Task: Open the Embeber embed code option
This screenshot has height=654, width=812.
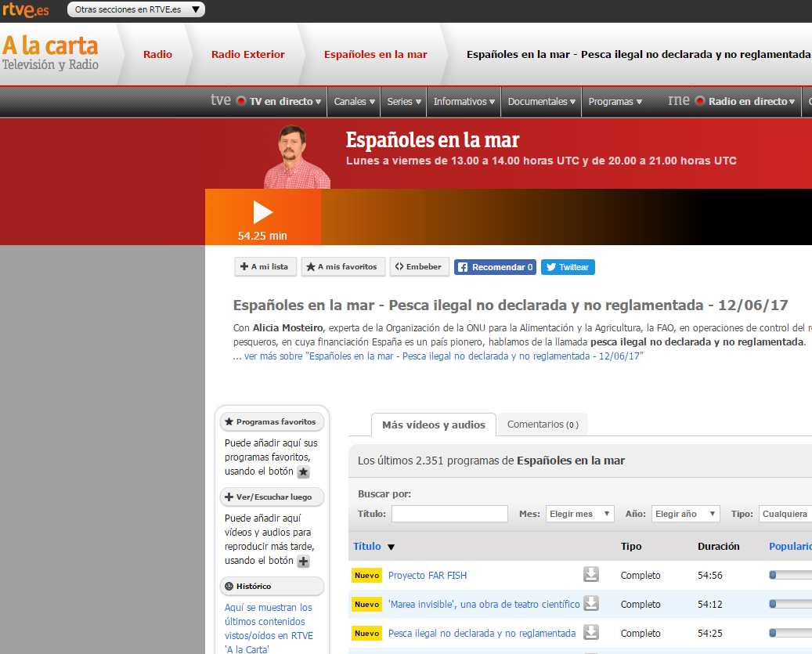Action: [419, 267]
